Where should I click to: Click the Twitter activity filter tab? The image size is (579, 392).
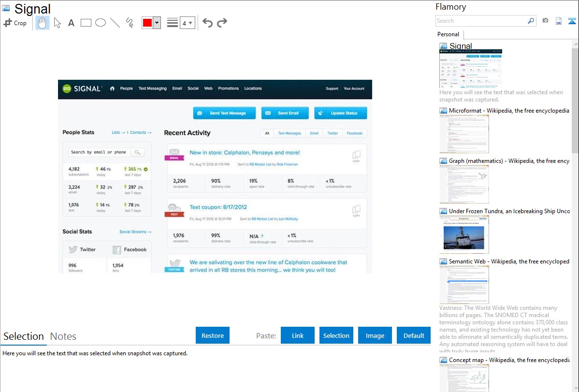click(333, 133)
